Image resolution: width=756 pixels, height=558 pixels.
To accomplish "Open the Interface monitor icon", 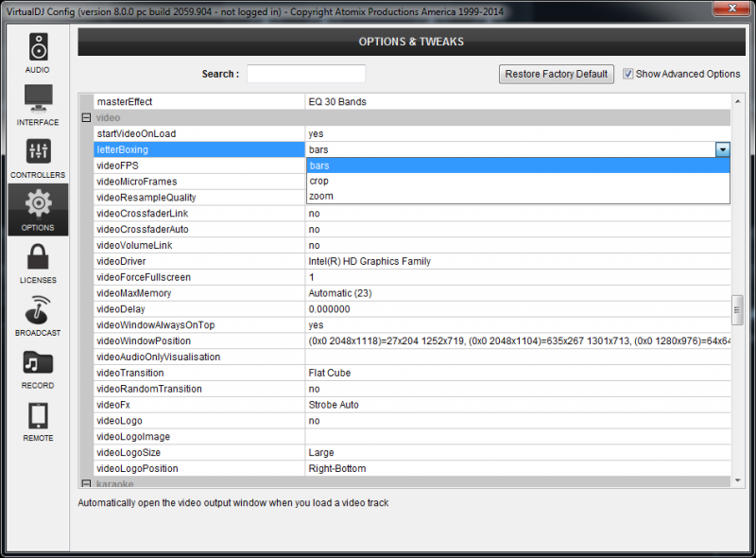I will 38,98.
